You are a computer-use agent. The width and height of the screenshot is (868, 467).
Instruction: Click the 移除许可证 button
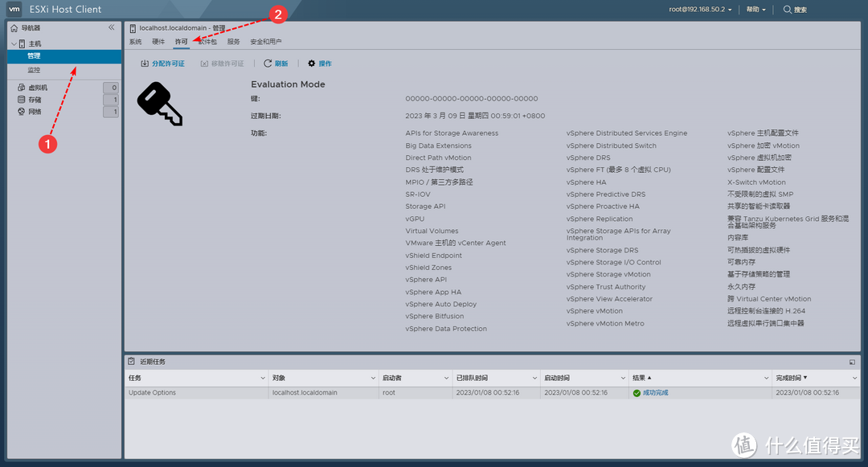[223, 63]
